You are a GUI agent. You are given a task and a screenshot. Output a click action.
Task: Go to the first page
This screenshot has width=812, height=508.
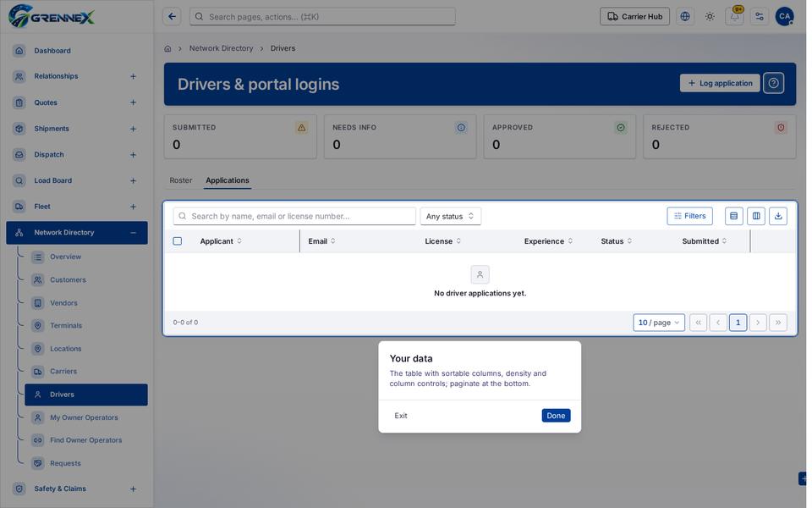point(698,323)
